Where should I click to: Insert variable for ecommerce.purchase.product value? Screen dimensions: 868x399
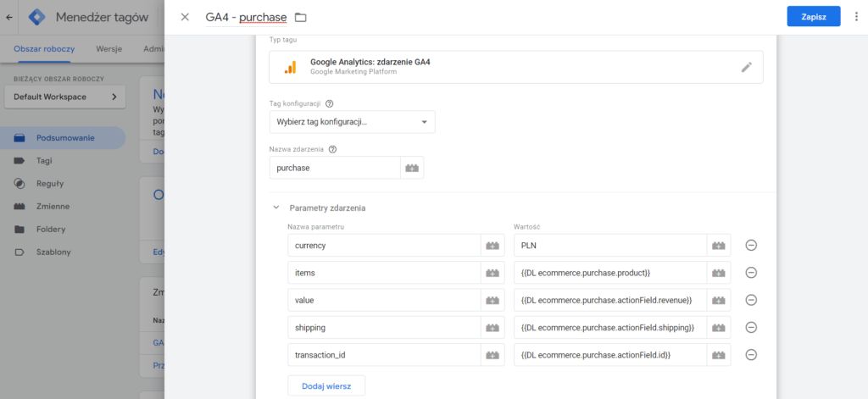coord(719,273)
